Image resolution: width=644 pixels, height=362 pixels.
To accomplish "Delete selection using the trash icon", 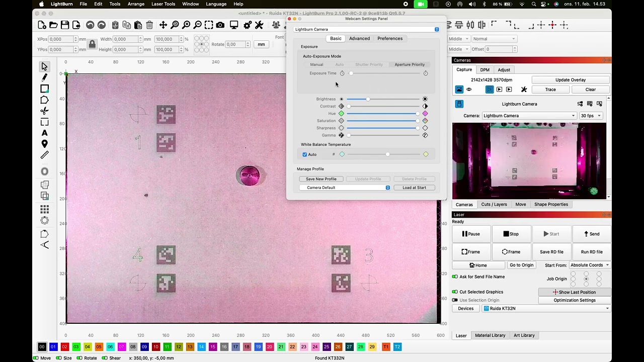I will [149, 25].
